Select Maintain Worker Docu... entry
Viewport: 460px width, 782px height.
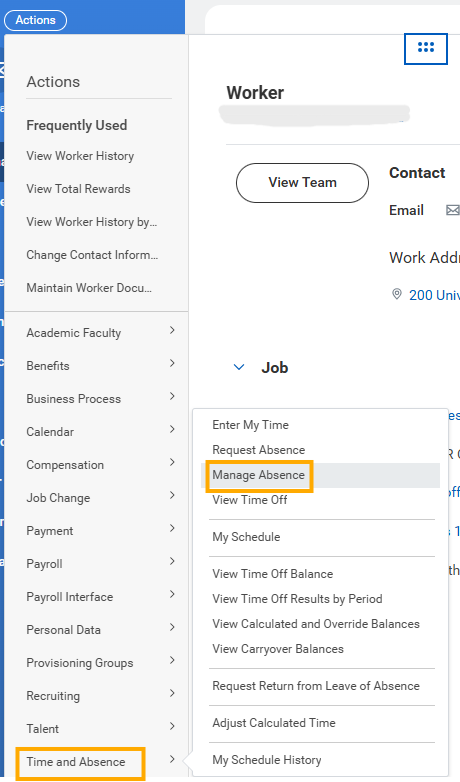pyautogui.click(x=89, y=288)
